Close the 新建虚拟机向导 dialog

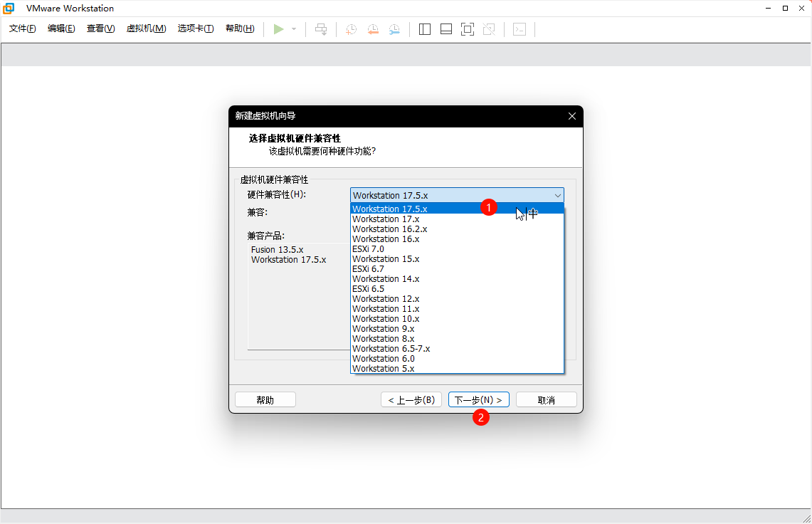pos(571,116)
